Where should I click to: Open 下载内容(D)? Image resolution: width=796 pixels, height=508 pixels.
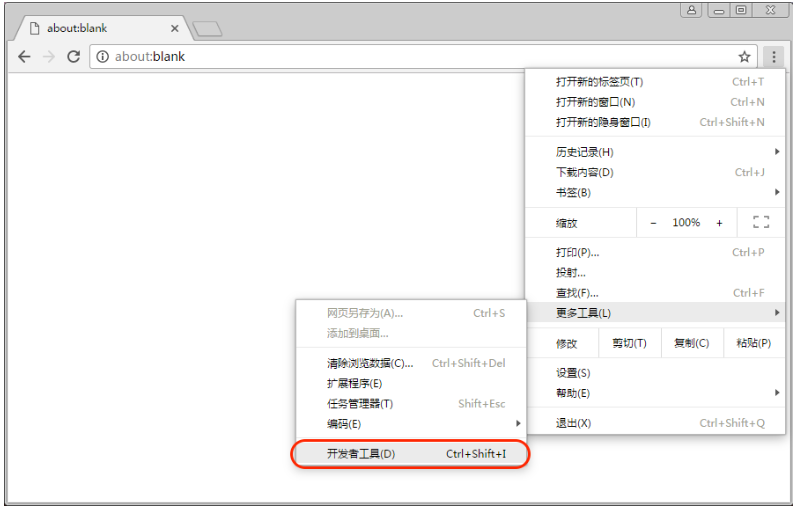[655, 172]
